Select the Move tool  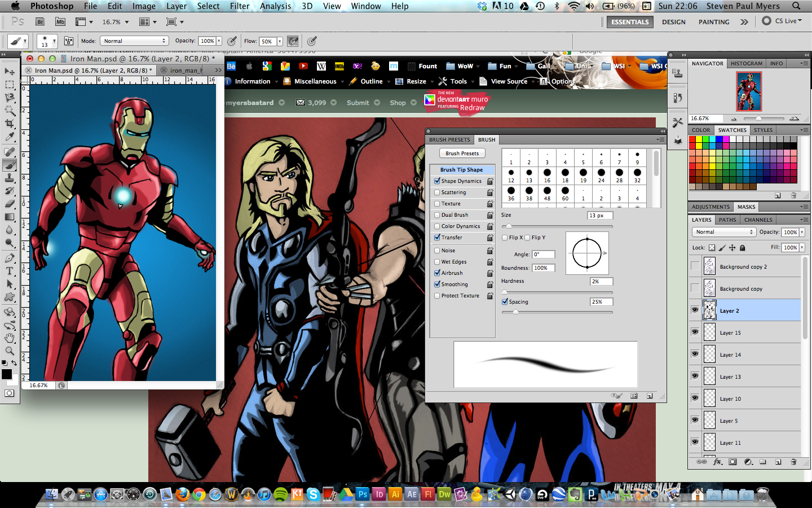pos(10,72)
